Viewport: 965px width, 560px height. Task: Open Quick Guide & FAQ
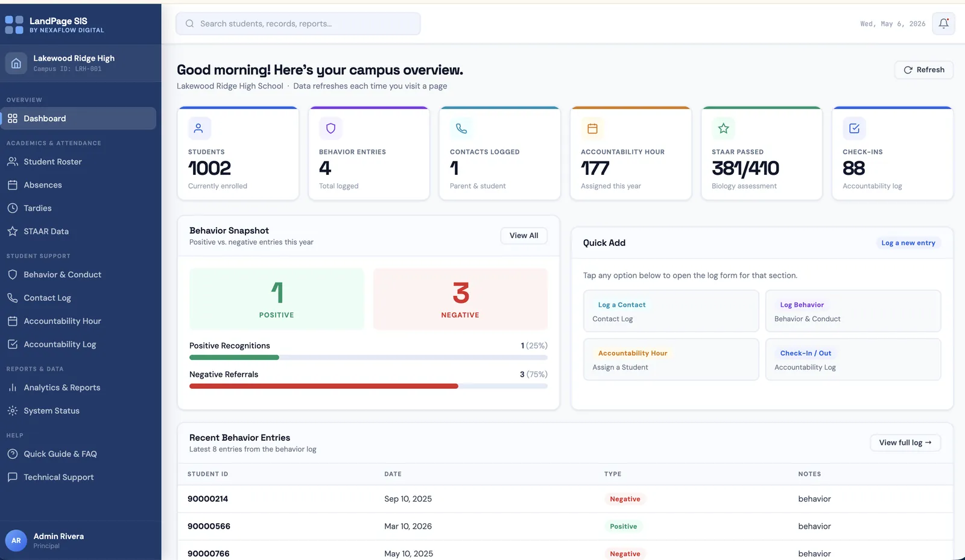(x=78, y=454)
